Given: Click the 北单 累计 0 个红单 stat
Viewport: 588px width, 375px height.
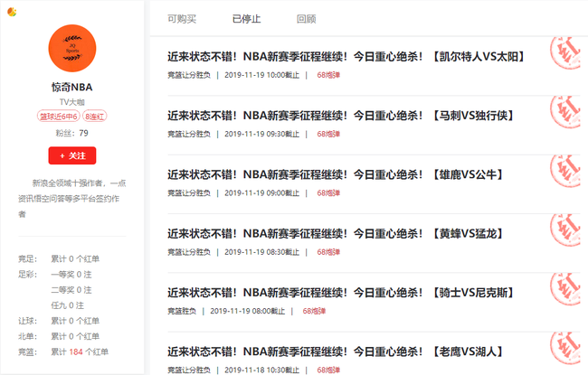Looking at the screenshot, I should [x=59, y=336].
